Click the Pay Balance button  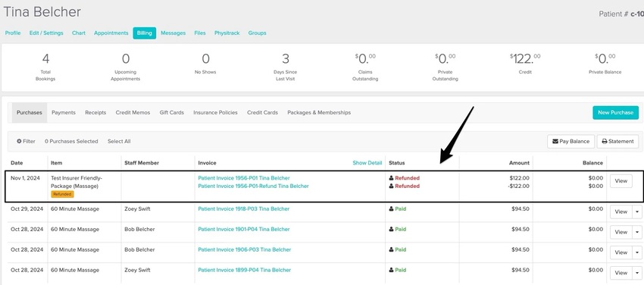[x=571, y=141]
